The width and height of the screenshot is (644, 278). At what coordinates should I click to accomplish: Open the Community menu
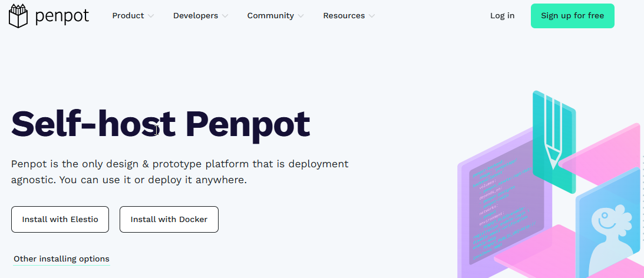[x=270, y=15]
